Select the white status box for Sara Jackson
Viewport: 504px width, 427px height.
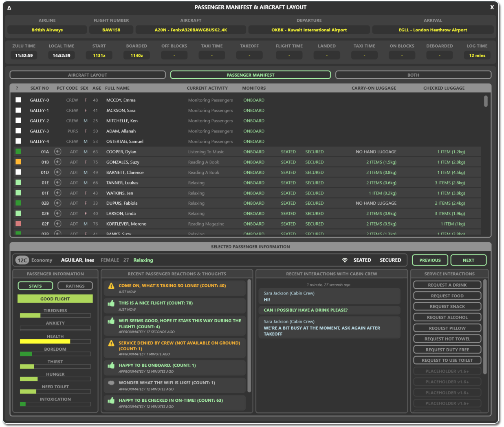tap(18, 110)
